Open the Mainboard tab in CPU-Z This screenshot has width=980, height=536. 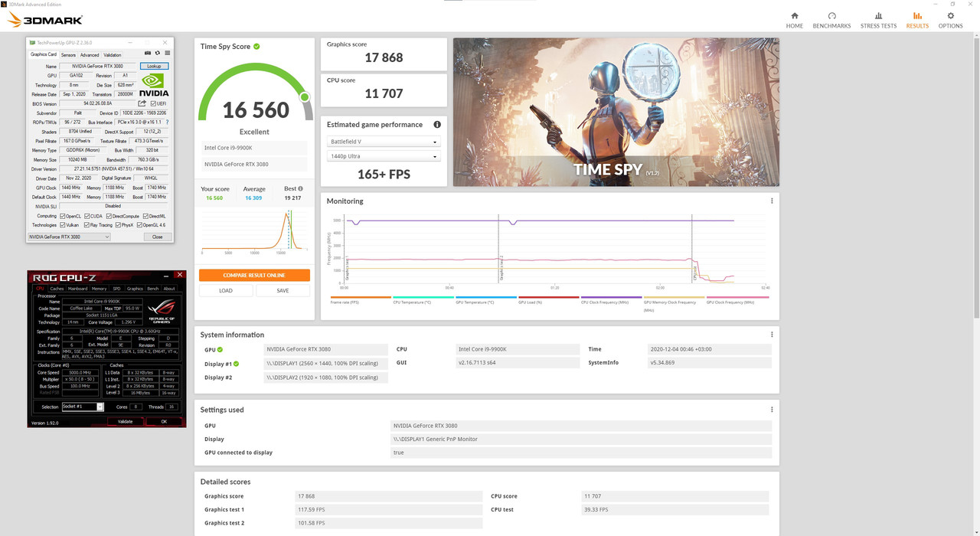pyautogui.click(x=78, y=289)
